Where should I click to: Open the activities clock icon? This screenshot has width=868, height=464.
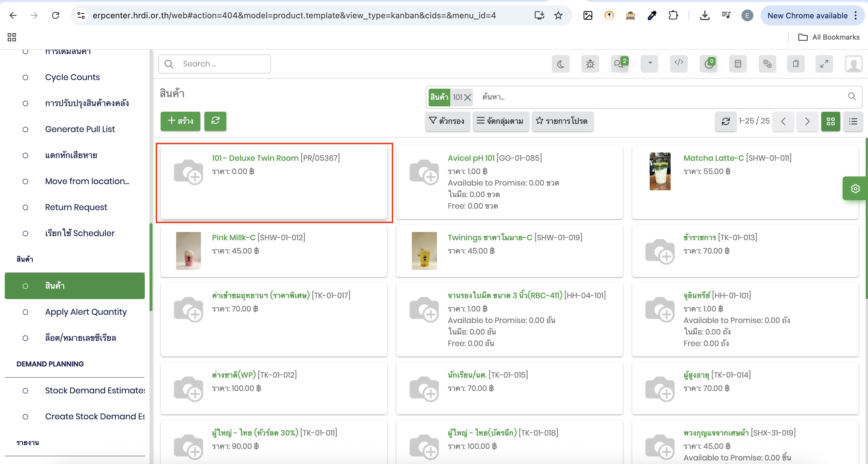point(708,64)
